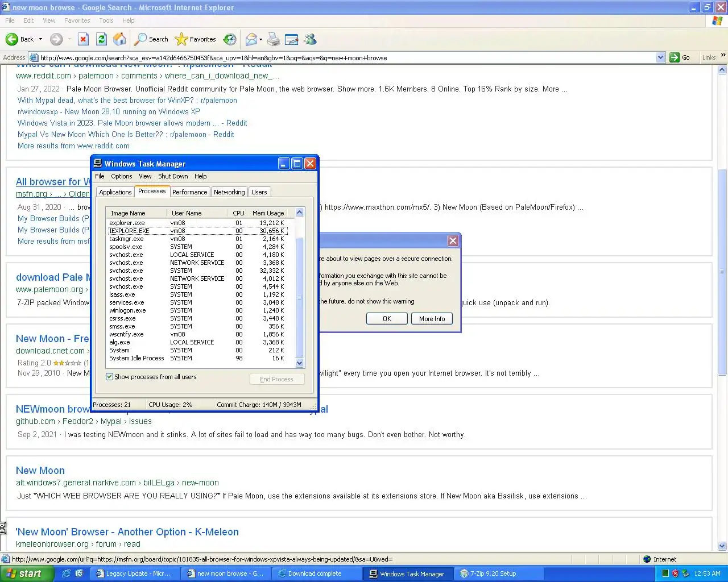Open the New Moon narkive search result
Image resolution: width=728 pixels, height=582 pixels.
(40, 471)
